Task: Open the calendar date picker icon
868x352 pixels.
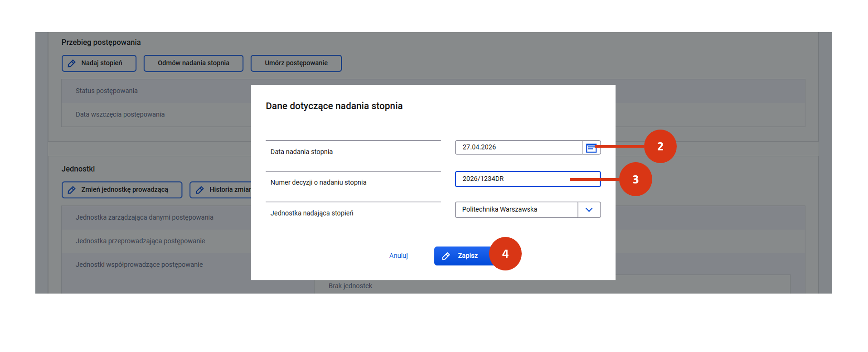Action: 591,148
